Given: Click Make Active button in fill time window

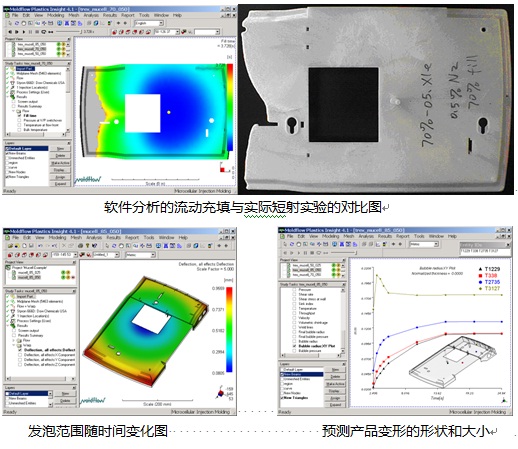Looking at the screenshot, I should [60, 163].
